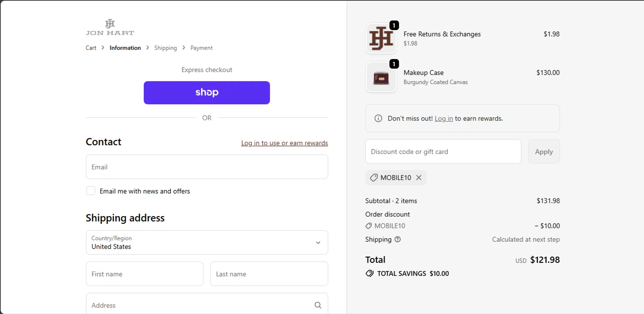
Task: Click the info icon beside Don't miss out
Action: point(378,118)
